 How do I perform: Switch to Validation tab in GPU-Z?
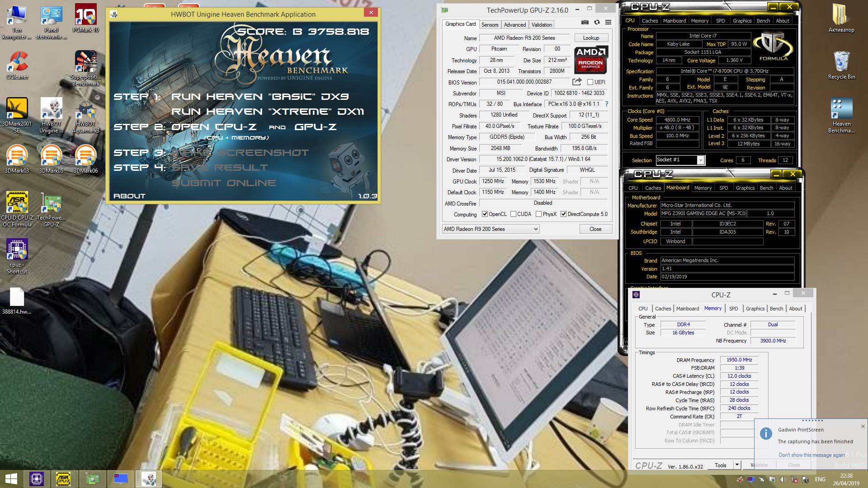pos(542,25)
